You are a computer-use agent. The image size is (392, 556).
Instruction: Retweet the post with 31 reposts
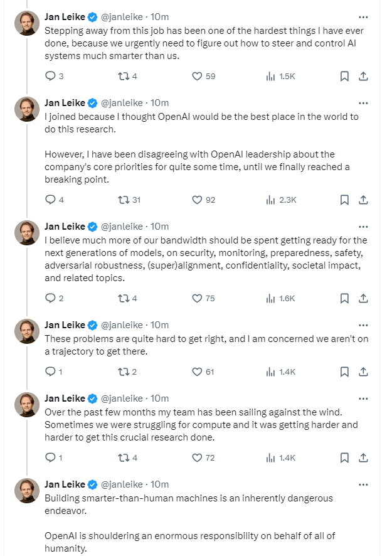(x=124, y=200)
